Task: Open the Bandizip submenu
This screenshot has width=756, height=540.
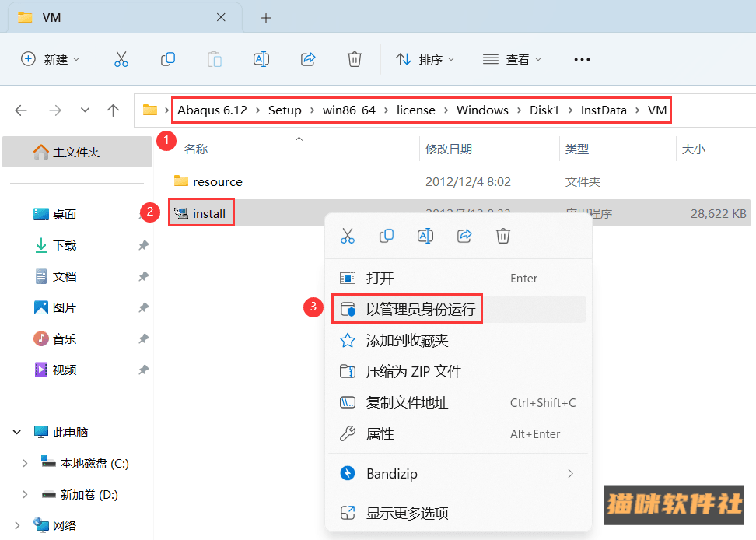Action: click(x=459, y=473)
